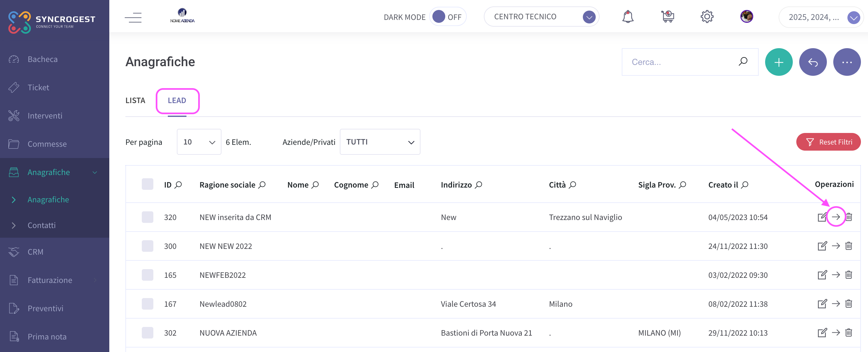Viewport: 868px width, 352px height.
Task: Open the notifications bell icon
Action: (x=628, y=16)
